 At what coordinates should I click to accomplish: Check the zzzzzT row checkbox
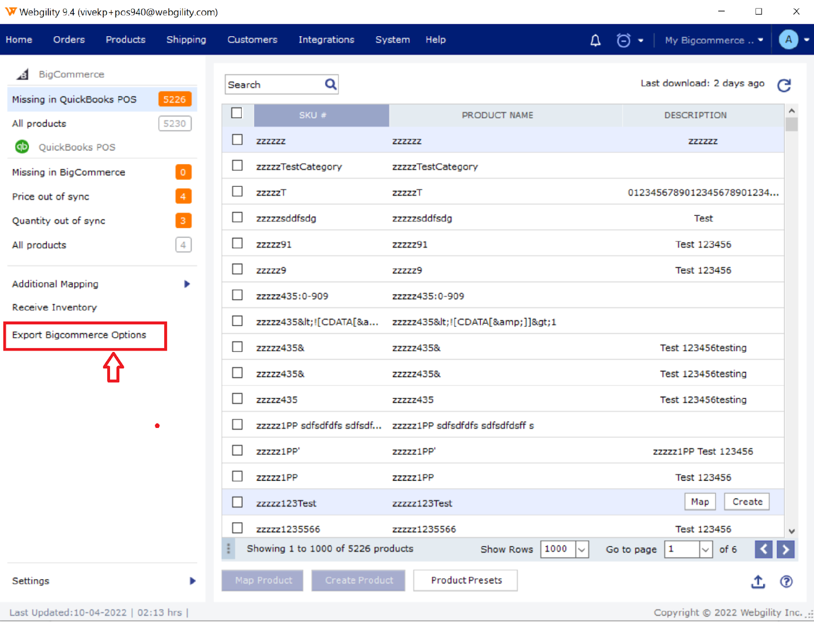[x=237, y=191]
